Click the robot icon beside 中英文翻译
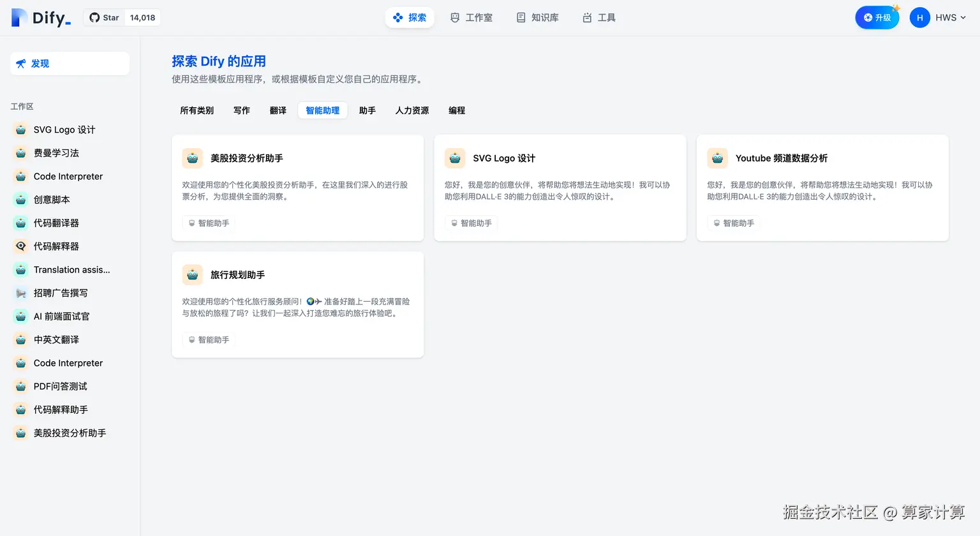Image resolution: width=980 pixels, height=536 pixels. [20, 339]
